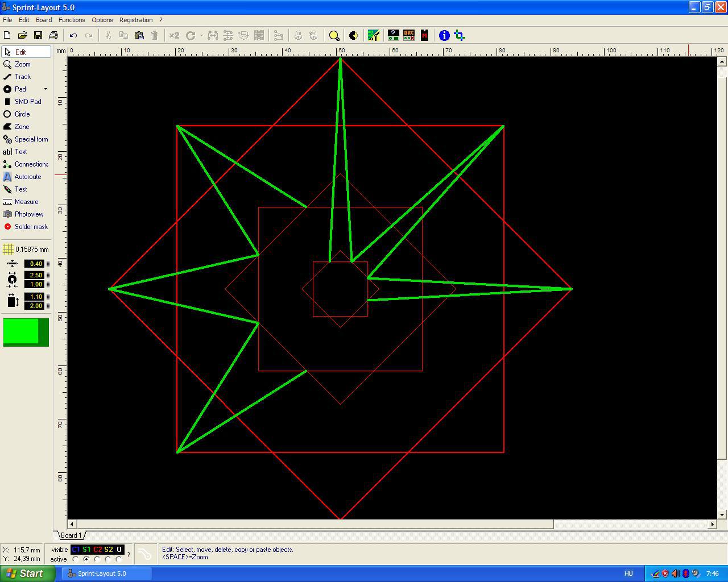
Task: Open a file with folder icon
Action: (x=23, y=35)
